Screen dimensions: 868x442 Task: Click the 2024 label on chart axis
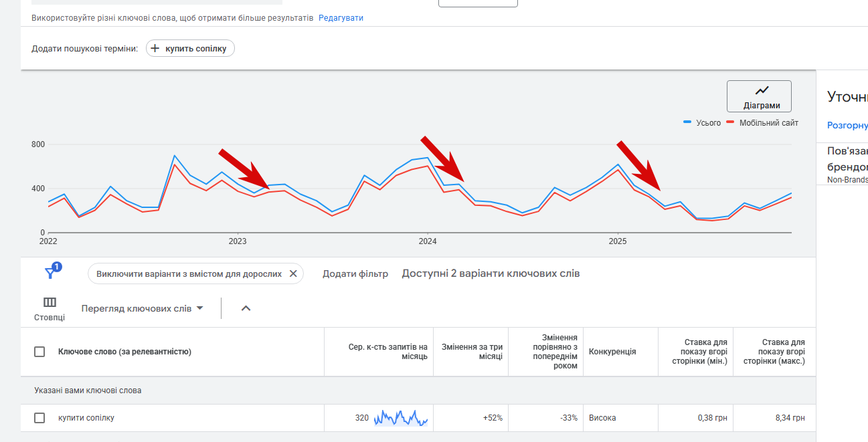tap(428, 241)
